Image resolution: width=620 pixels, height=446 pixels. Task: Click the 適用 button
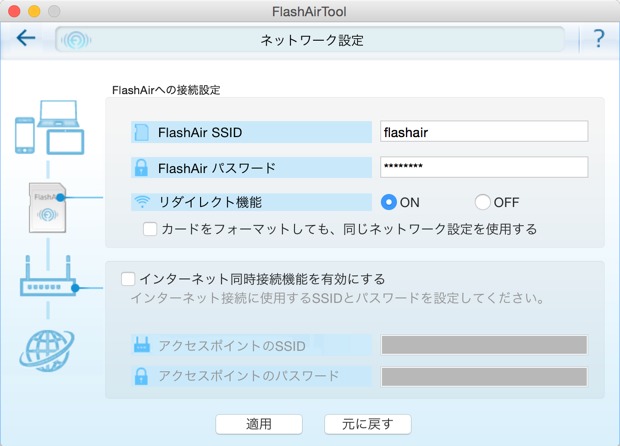[259, 424]
